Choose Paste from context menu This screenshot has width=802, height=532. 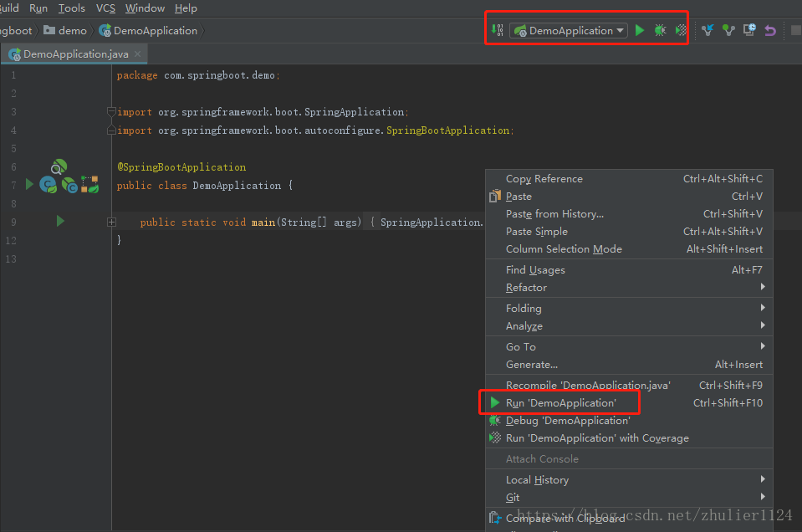click(629, 197)
